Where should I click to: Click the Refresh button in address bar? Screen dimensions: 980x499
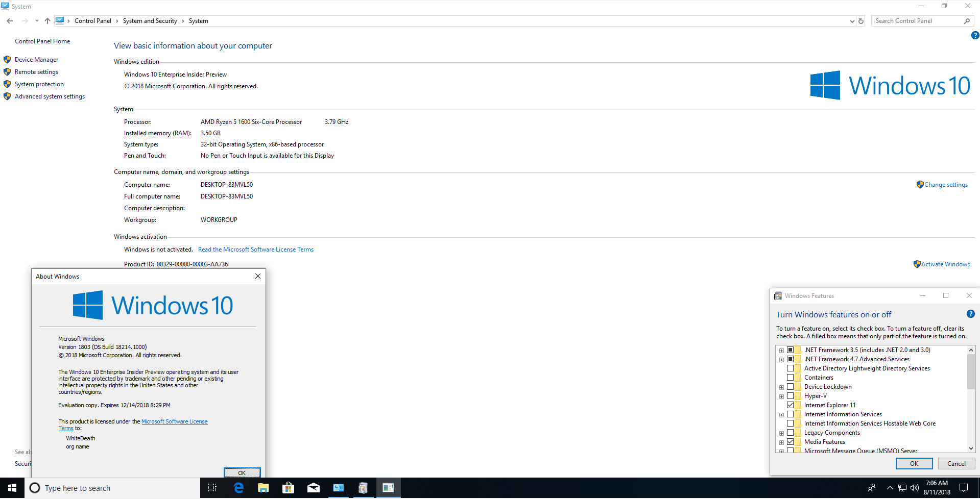click(x=861, y=21)
